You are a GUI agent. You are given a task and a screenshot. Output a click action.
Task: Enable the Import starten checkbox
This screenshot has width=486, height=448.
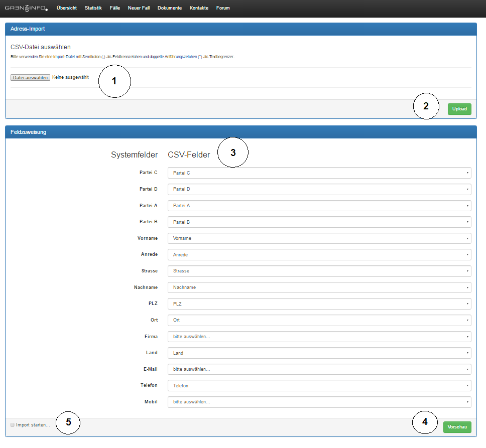tap(13, 425)
